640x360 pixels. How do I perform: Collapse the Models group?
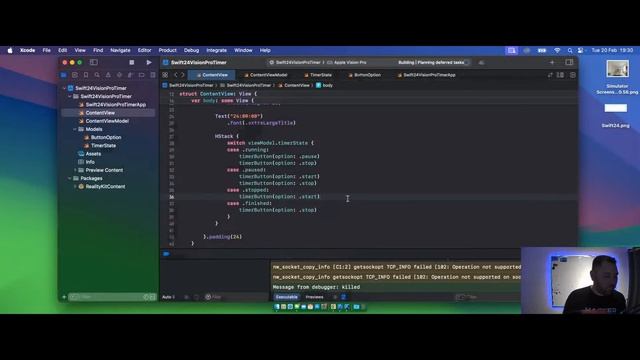click(x=75, y=129)
